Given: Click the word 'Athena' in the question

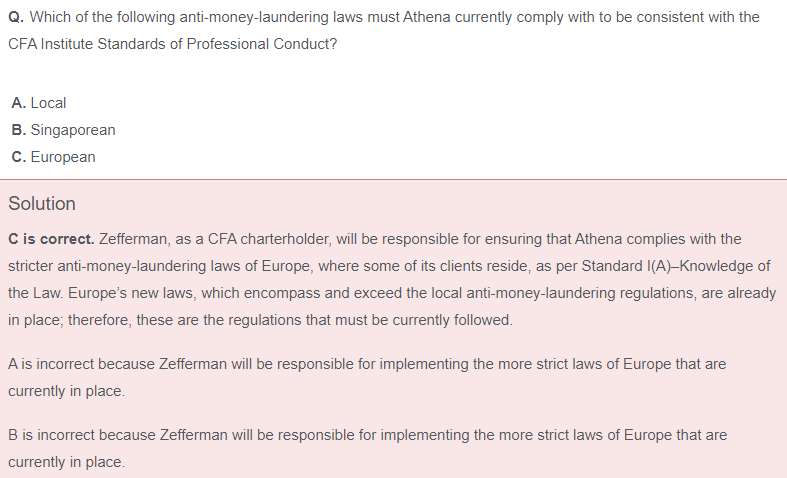Looking at the screenshot, I should (x=427, y=18).
